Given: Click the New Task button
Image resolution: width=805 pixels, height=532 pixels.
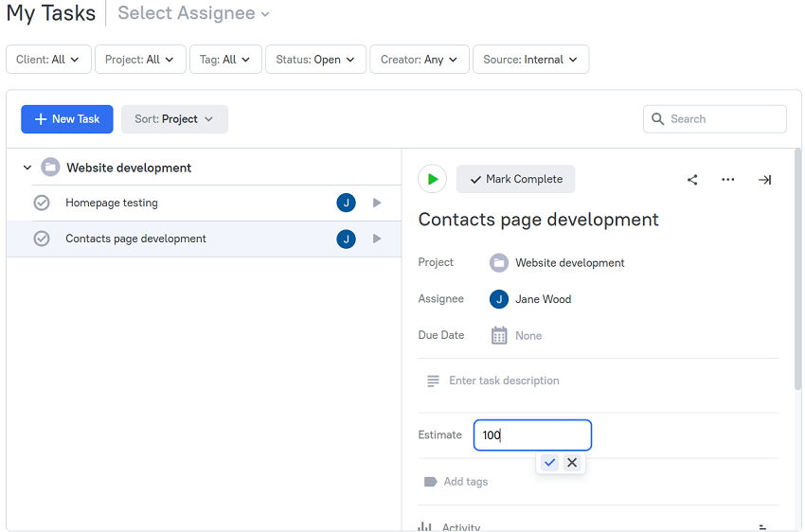Looking at the screenshot, I should [x=66, y=119].
